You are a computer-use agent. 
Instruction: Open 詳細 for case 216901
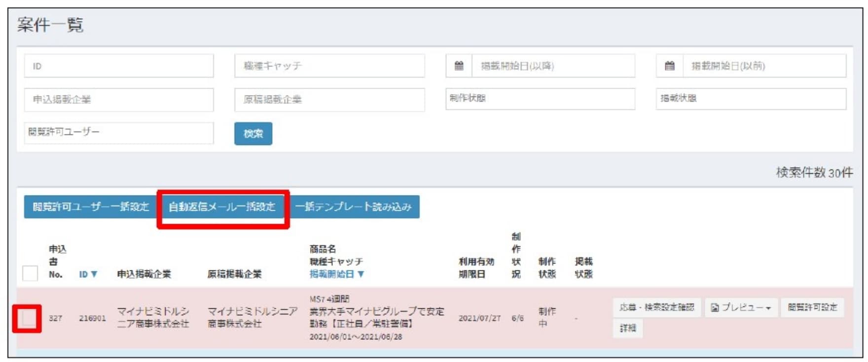point(627,329)
